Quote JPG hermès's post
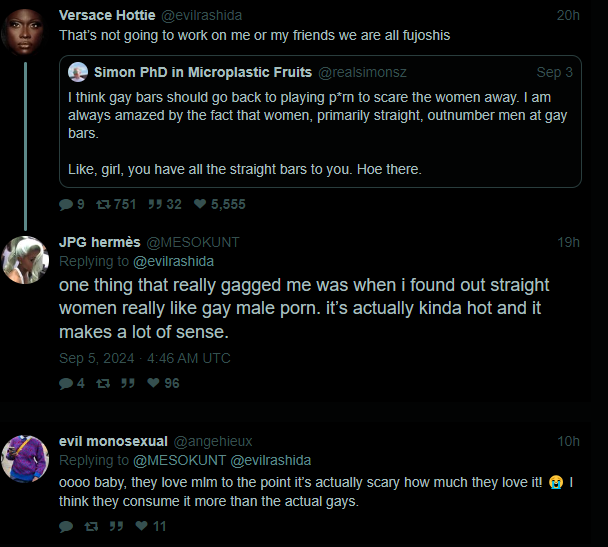Viewport: 608px width, 547px height. pyautogui.click(x=128, y=383)
